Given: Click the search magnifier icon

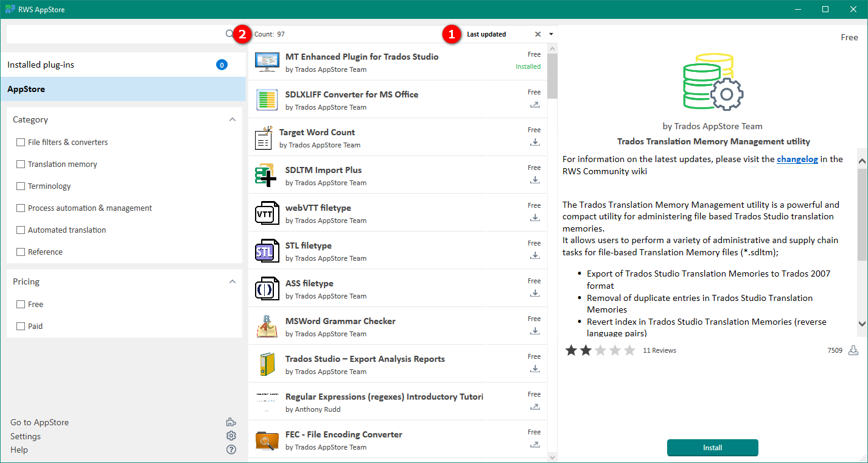Looking at the screenshot, I should [229, 34].
